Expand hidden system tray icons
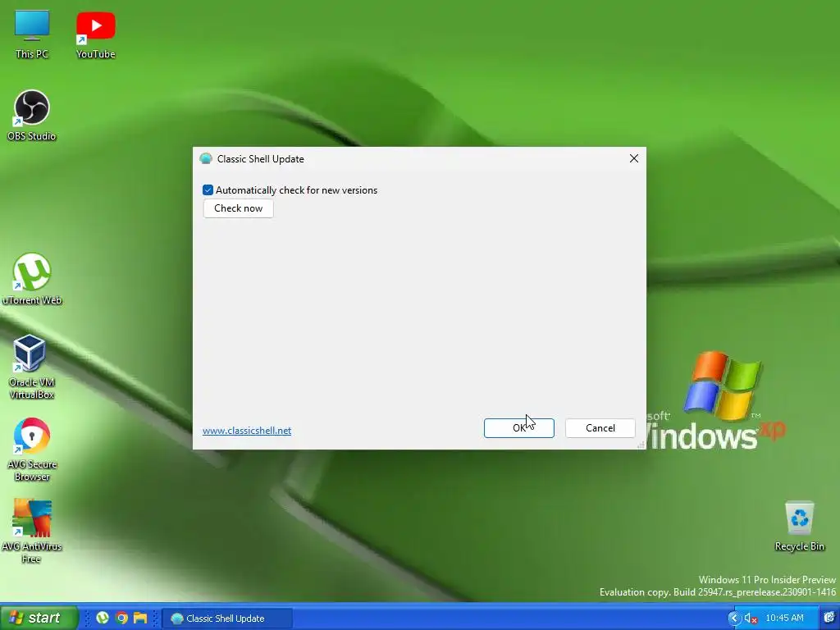This screenshot has width=840, height=630. pos(734,619)
